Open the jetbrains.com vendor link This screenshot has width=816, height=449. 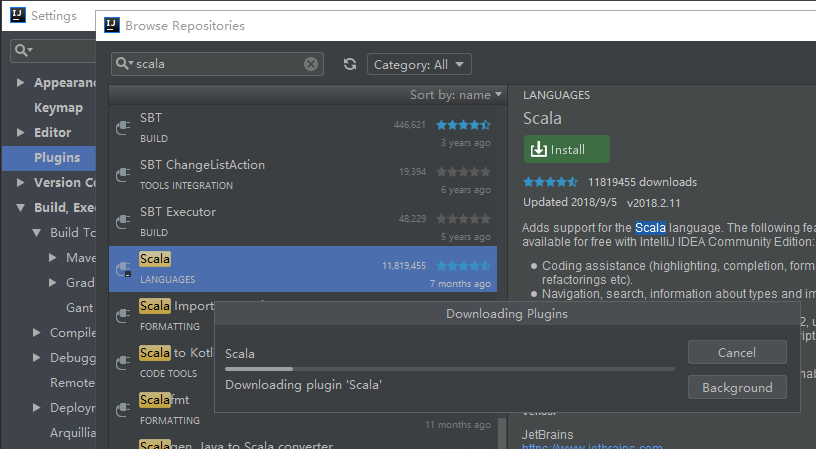[x=592, y=446]
